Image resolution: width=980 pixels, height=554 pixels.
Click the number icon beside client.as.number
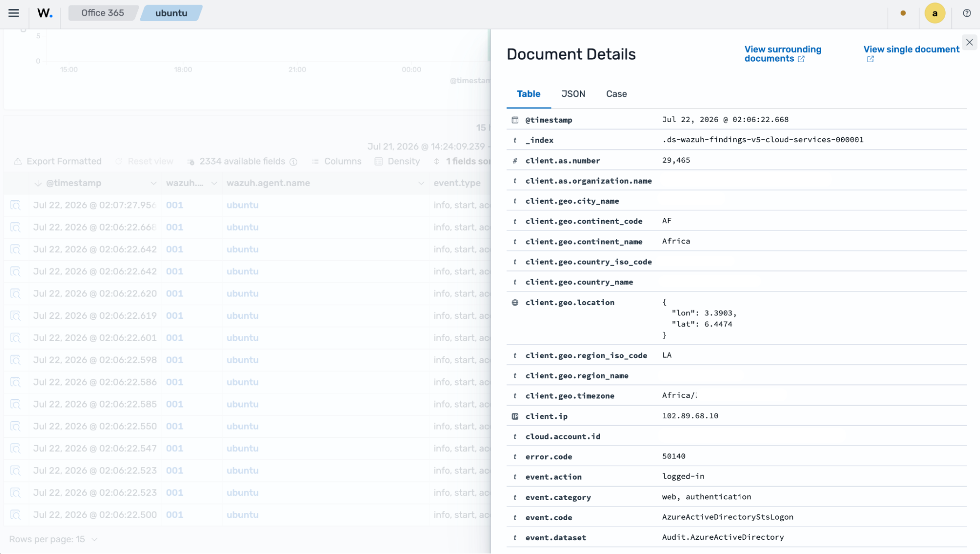[515, 161]
